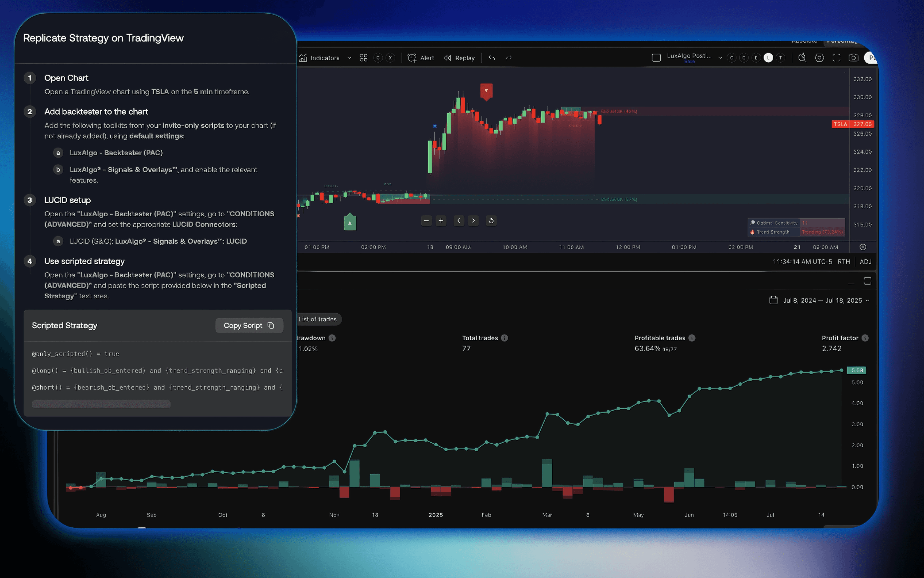Open the LuxAlgo Posti... layout name
This screenshot has width=924, height=578.
[689, 56]
